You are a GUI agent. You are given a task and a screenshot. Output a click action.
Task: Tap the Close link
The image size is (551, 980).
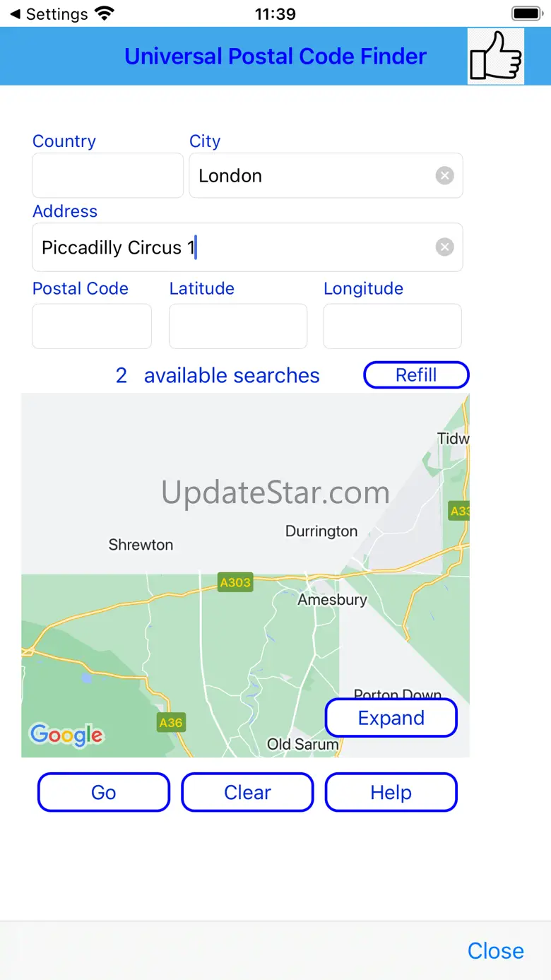pyautogui.click(x=495, y=950)
